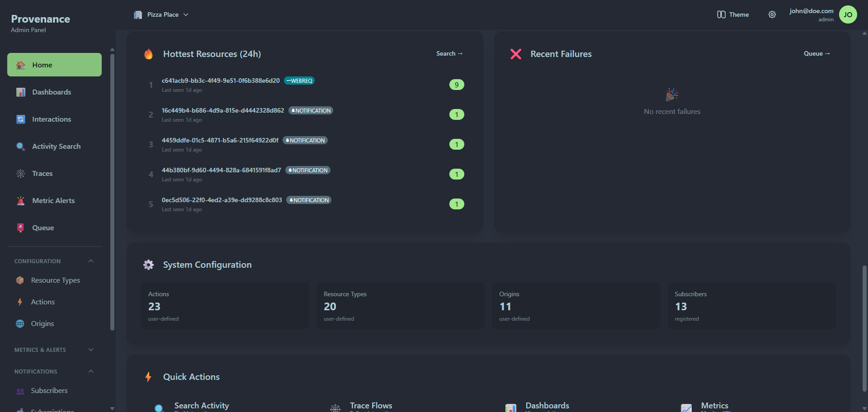Click the Activity Search magnifier icon
The width and height of the screenshot is (868, 412).
(x=21, y=147)
